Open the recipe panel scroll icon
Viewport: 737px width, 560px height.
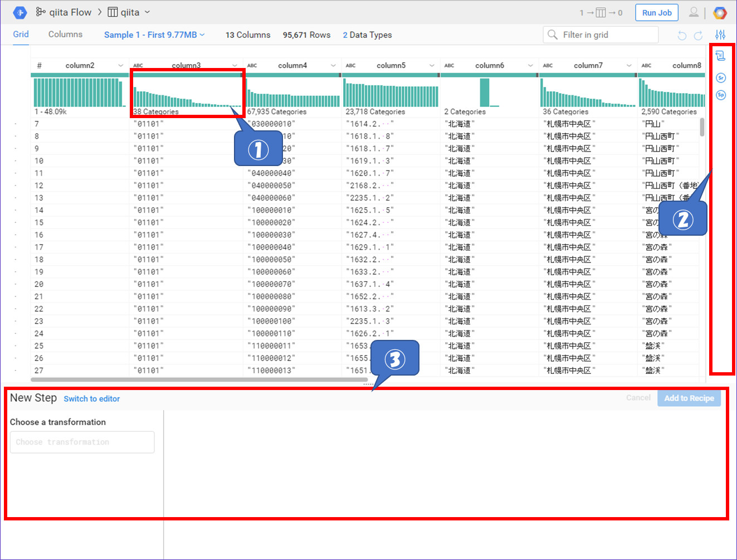(720, 56)
